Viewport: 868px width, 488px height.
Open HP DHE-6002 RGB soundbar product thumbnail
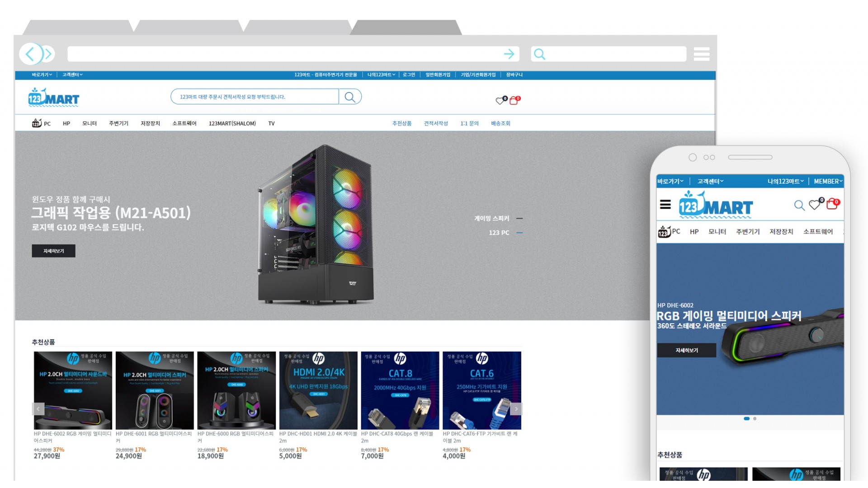(x=73, y=390)
